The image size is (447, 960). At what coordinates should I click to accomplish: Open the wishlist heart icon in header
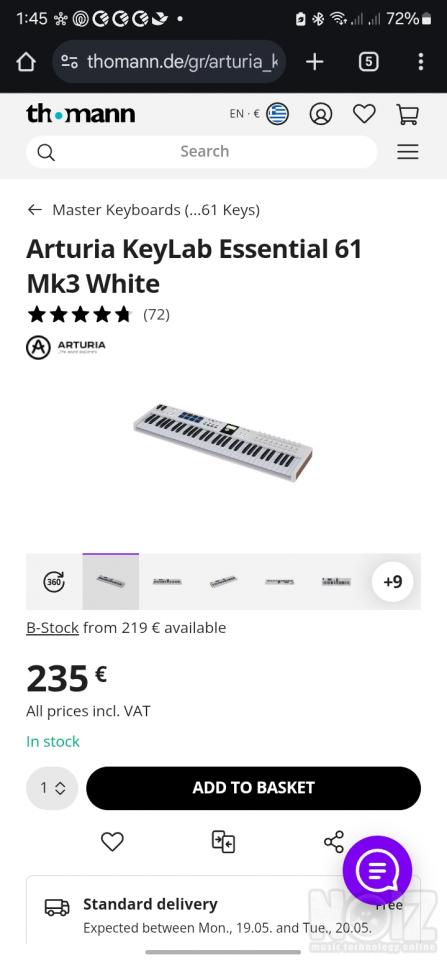coord(364,114)
